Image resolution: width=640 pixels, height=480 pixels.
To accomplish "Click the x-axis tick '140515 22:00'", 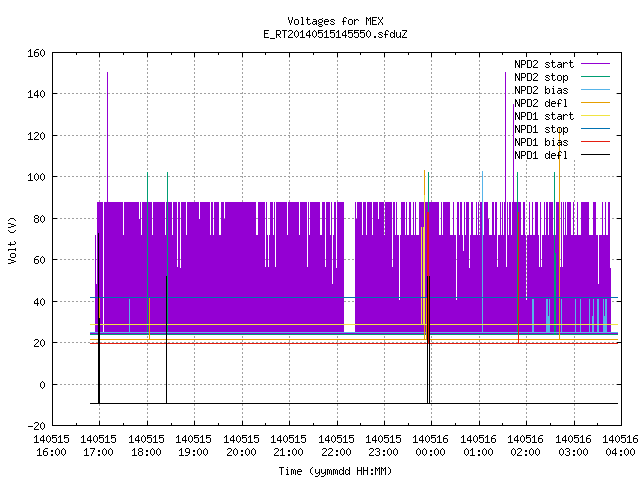I will click(336, 446).
